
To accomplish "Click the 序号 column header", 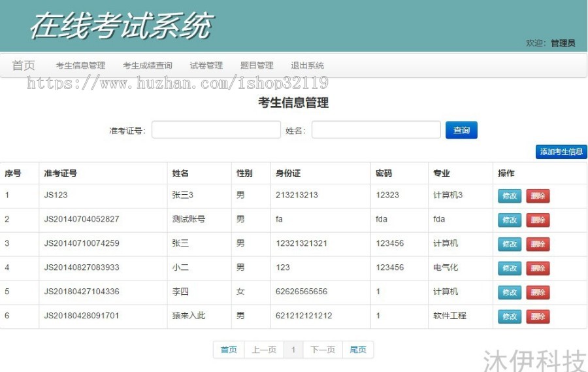I will tap(13, 173).
